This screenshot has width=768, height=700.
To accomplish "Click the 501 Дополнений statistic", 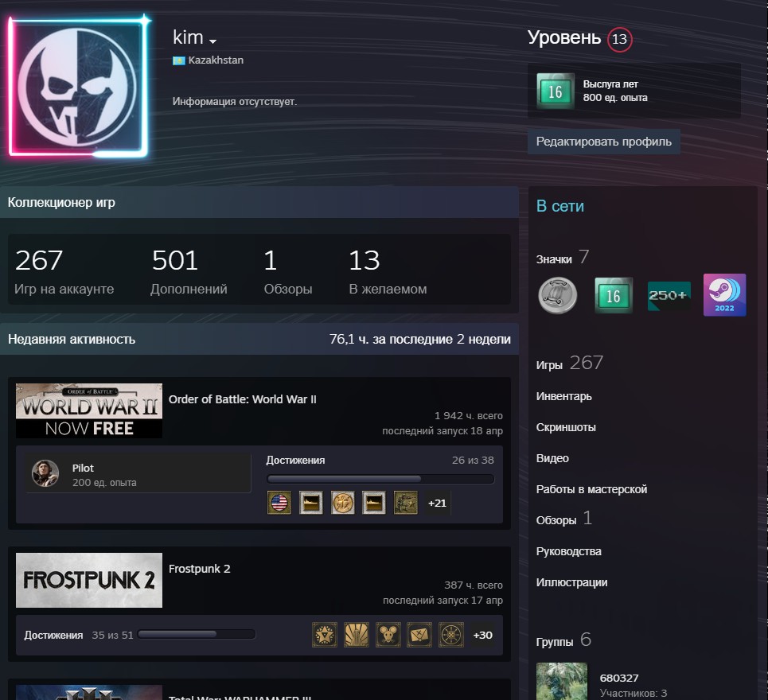I will point(189,271).
